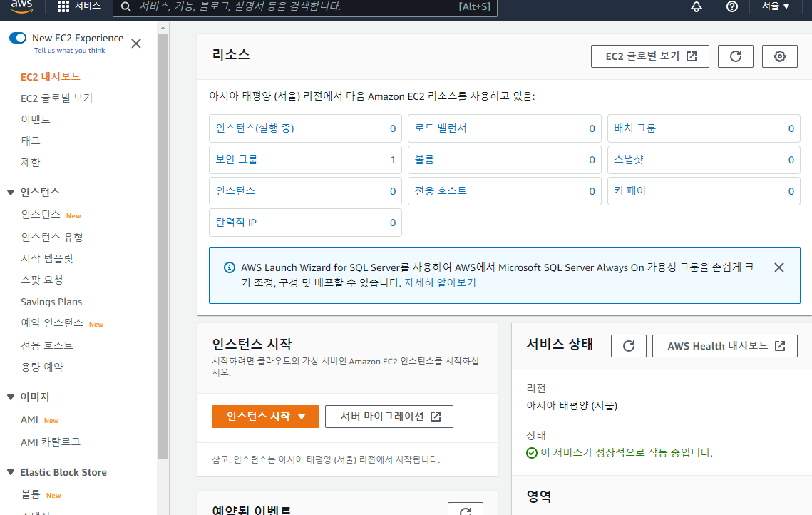Viewport: 812px width, 515px height.
Task: Open the 탄력적 IP resource link
Action: click(x=236, y=223)
